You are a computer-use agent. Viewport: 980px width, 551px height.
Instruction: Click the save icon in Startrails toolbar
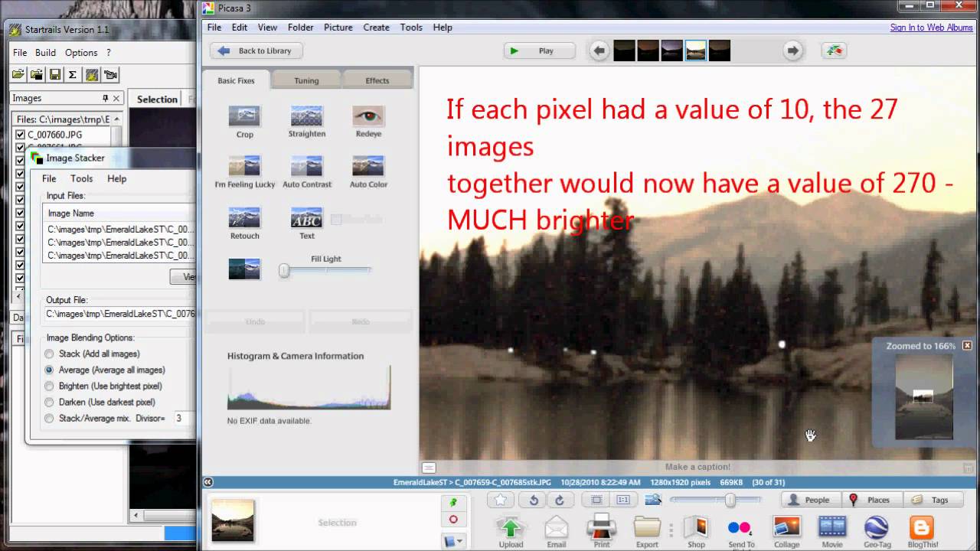coord(55,74)
